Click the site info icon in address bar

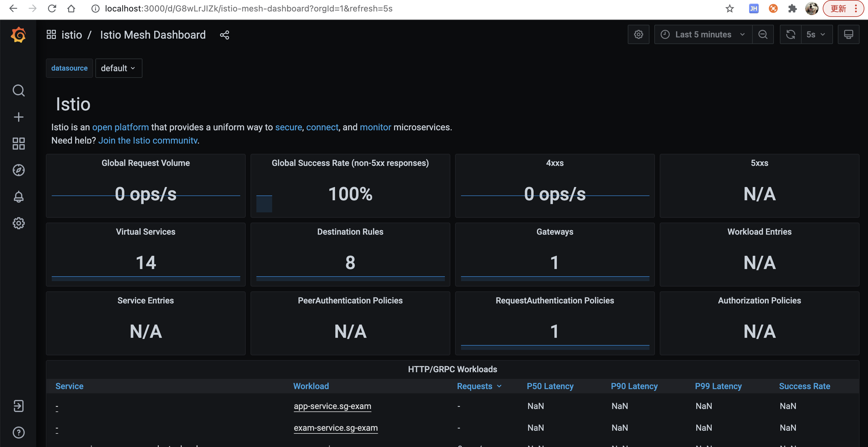(x=96, y=8)
